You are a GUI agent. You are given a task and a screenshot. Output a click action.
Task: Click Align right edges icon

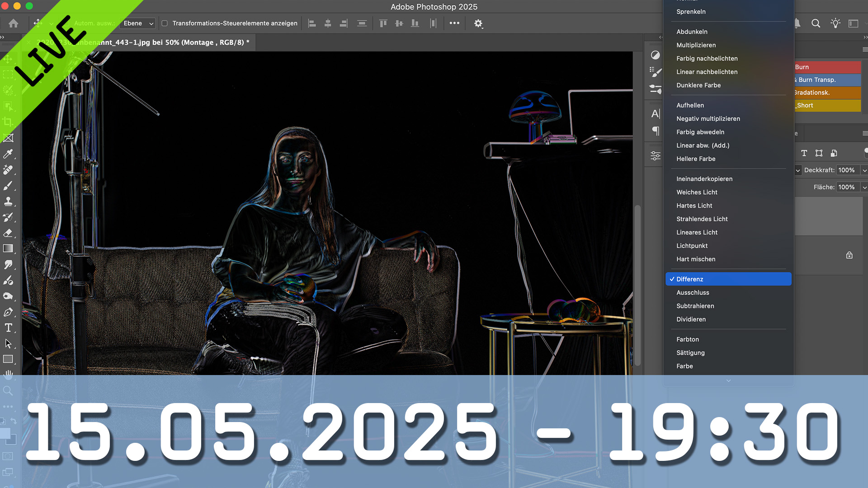[x=344, y=23]
